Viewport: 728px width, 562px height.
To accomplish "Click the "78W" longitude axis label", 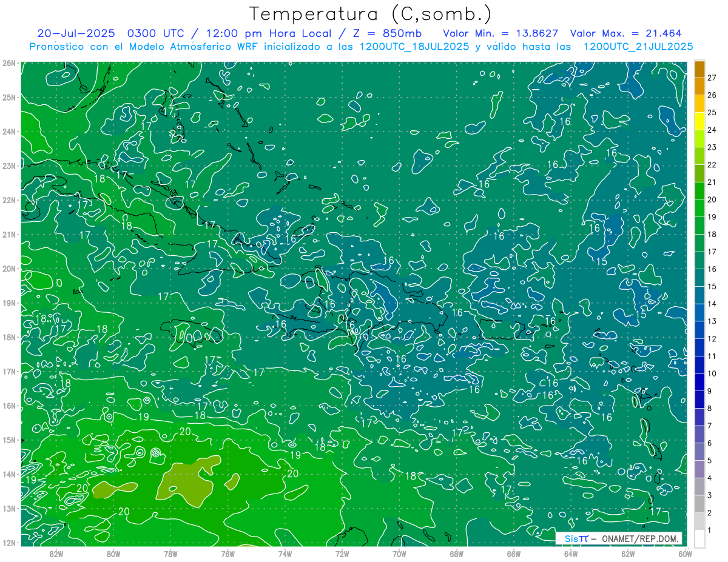I will tap(170, 554).
